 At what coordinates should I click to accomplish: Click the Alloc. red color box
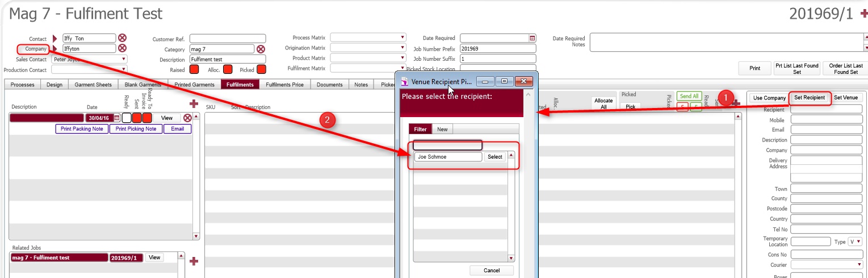click(228, 69)
